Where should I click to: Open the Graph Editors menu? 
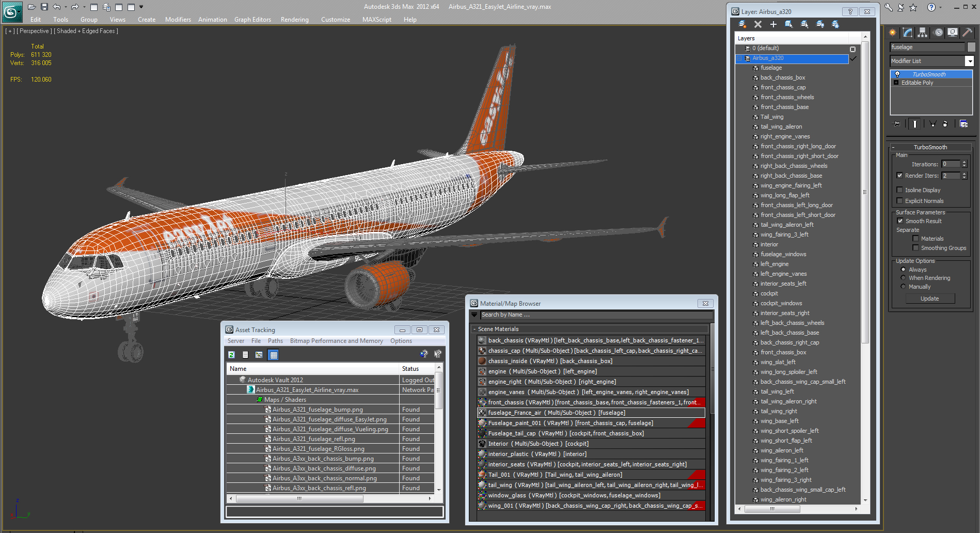point(252,20)
